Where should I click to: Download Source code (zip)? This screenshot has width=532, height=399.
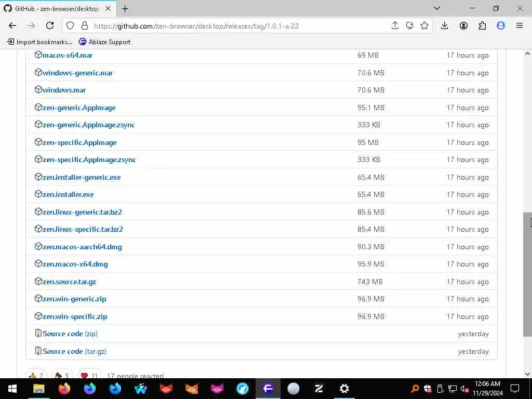click(x=70, y=334)
